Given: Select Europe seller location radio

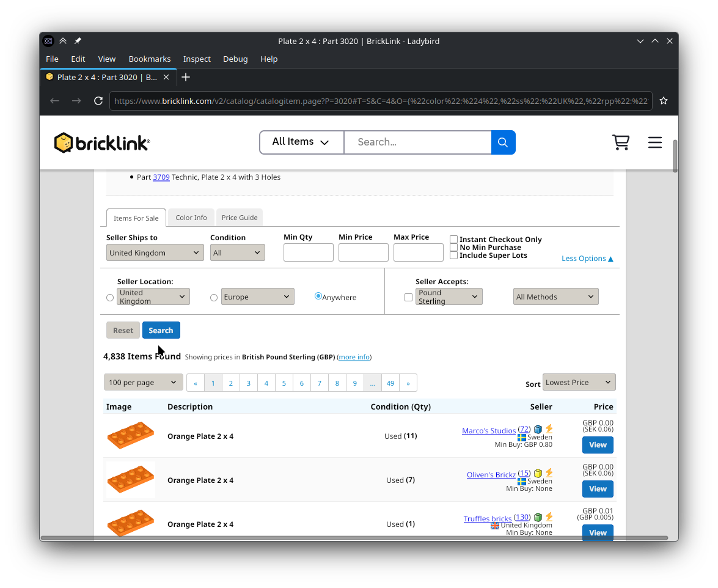Looking at the screenshot, I should [x=214, y=298].
